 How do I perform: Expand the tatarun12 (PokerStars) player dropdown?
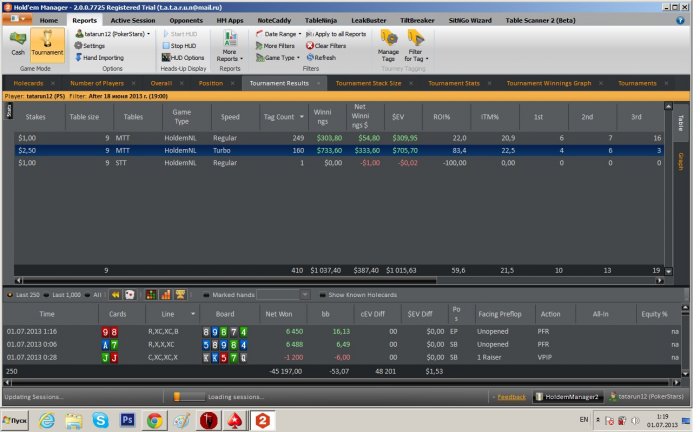112,34
